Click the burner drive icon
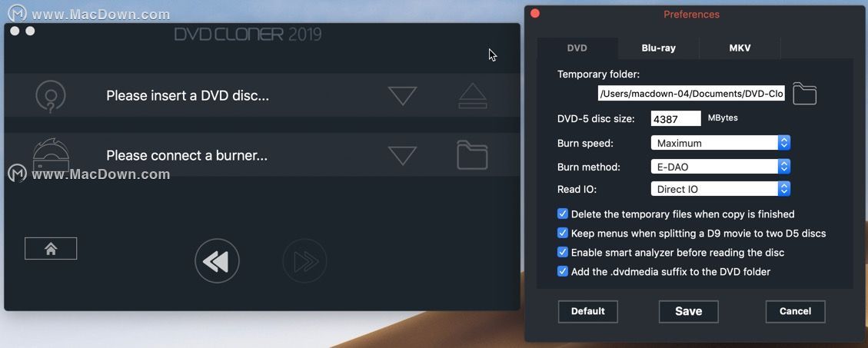This screenshot has width=868, height=348. (x=51, y=155)
